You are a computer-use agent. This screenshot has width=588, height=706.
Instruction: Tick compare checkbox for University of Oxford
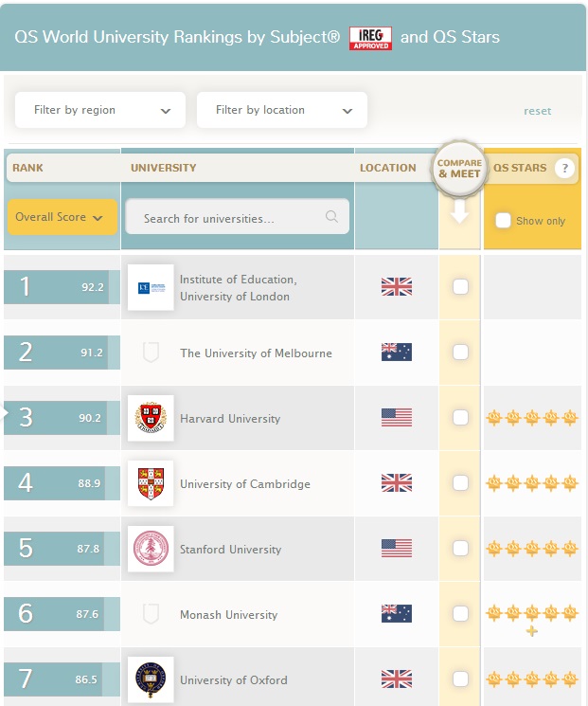tap(460, 679)
